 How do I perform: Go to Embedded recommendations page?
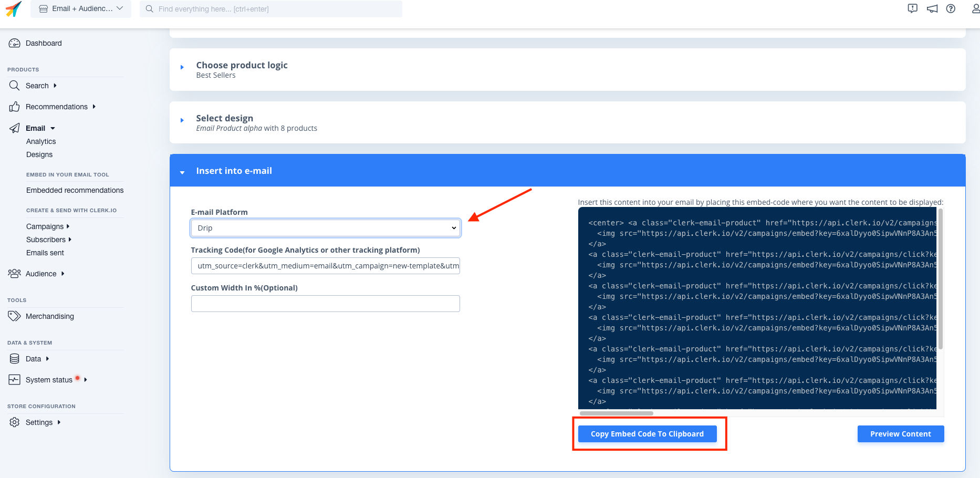(x=75, y=190)
